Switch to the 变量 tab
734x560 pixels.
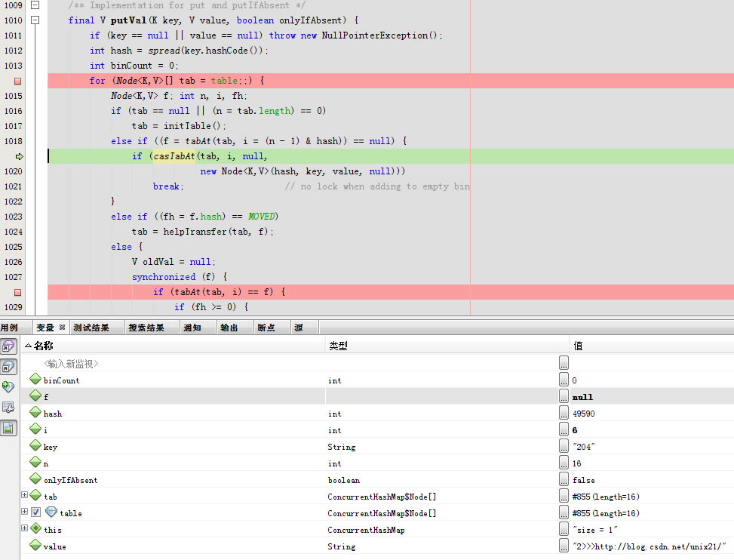tap(45, 328)
